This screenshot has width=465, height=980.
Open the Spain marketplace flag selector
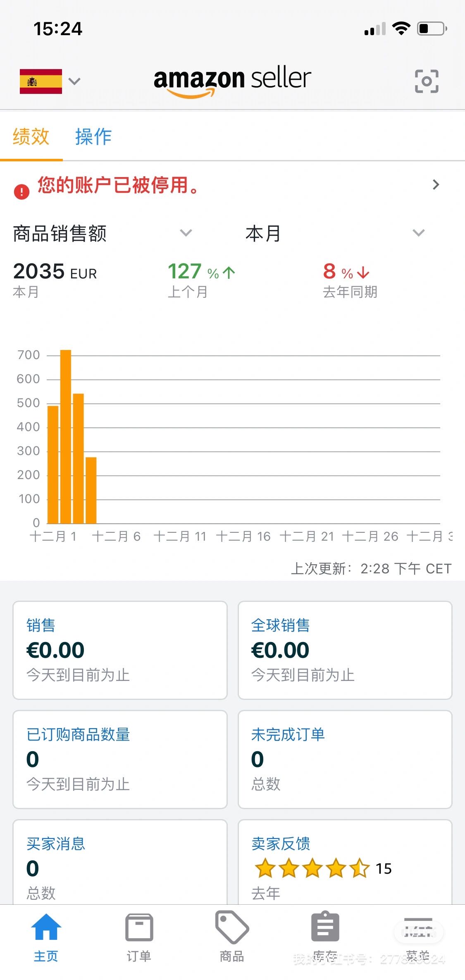pos(50,81)
